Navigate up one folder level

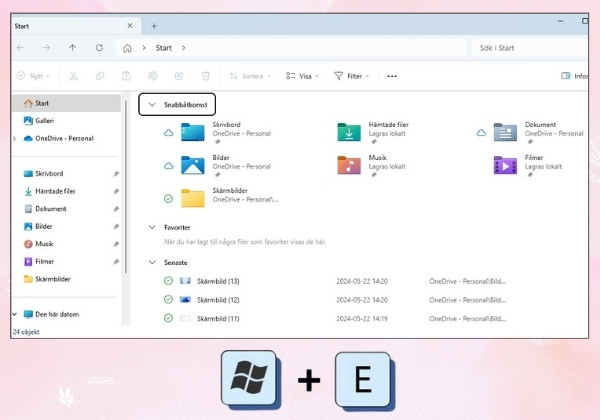pyautogui.click(x=73, y=48)
